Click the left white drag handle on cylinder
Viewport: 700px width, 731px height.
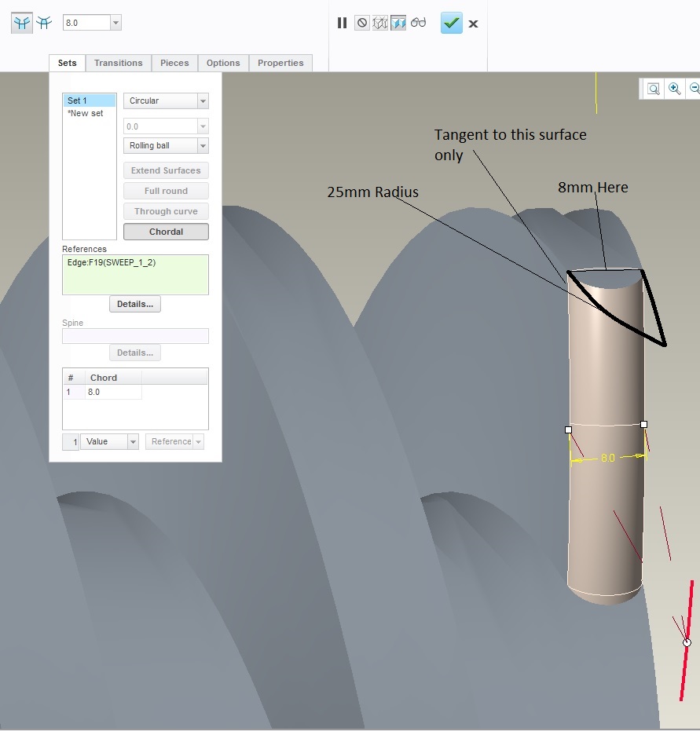point(568,429)
